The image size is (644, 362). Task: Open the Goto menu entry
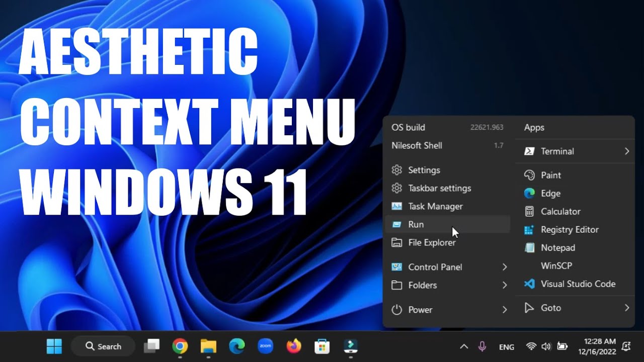575,308
